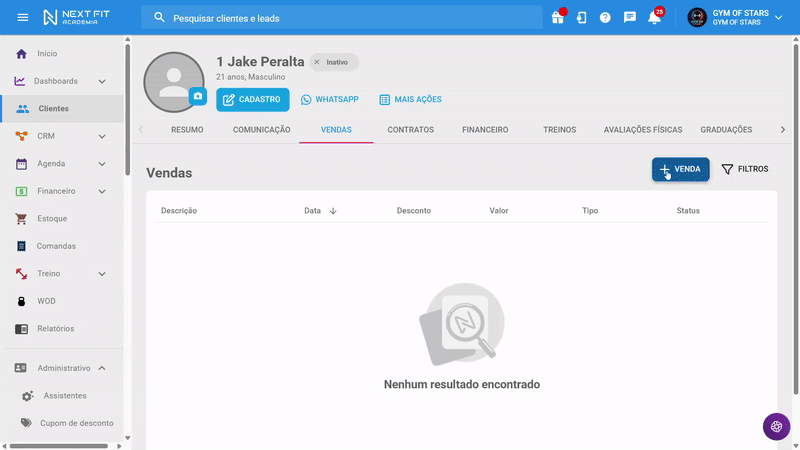
Task: Click the CRM funnel icon
Action: point(21,136)
